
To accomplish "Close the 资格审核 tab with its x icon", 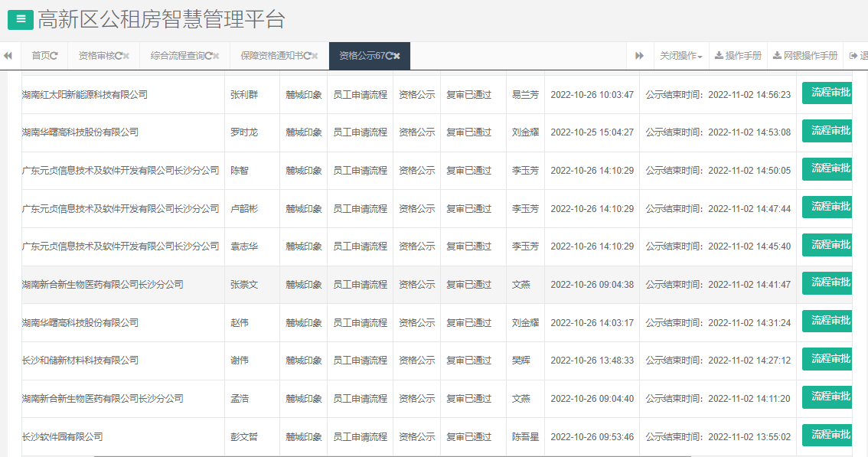I will click(x=126, y=55).
